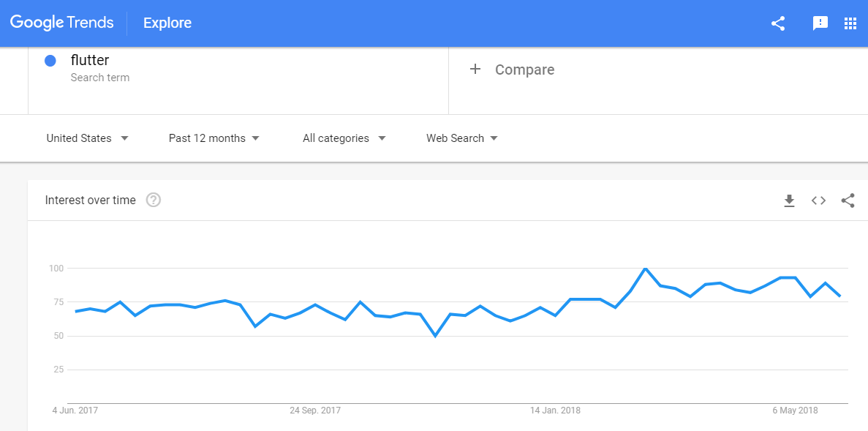
Task: Open the Web Search type dropdown
Action: click(461, 138)
